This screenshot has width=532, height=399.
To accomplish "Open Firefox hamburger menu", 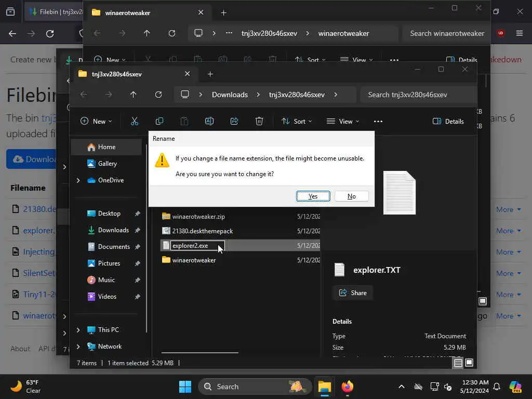I will coord(519,33).
